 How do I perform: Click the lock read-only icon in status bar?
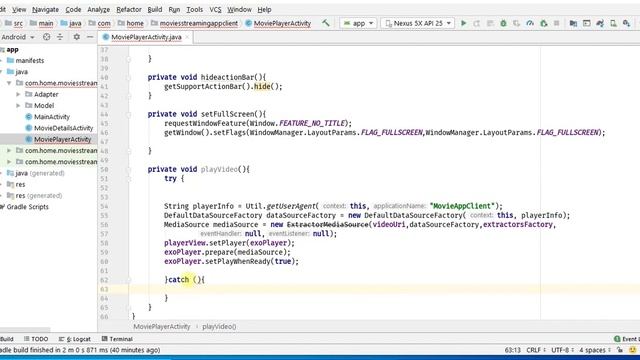click(x=620, y=350)
